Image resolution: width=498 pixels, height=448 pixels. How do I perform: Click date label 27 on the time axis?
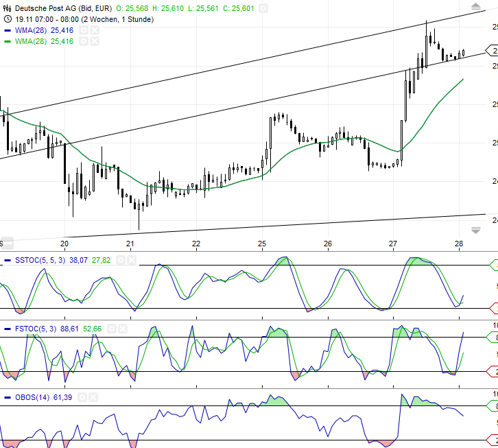[393, 244]
